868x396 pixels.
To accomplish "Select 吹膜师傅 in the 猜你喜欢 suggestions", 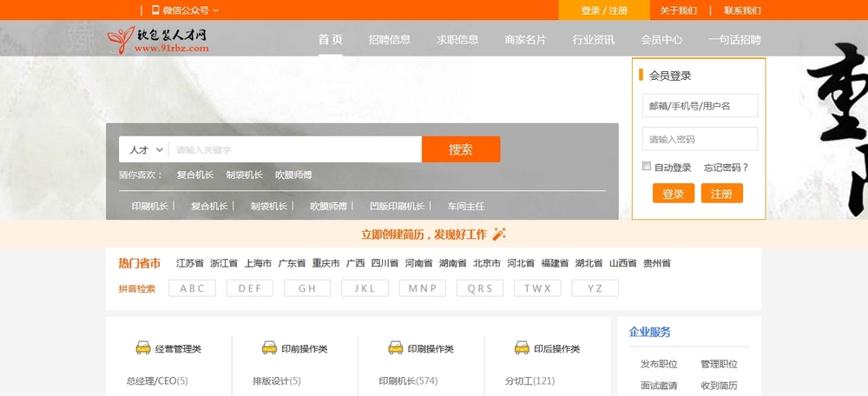I will pos(293,175).
